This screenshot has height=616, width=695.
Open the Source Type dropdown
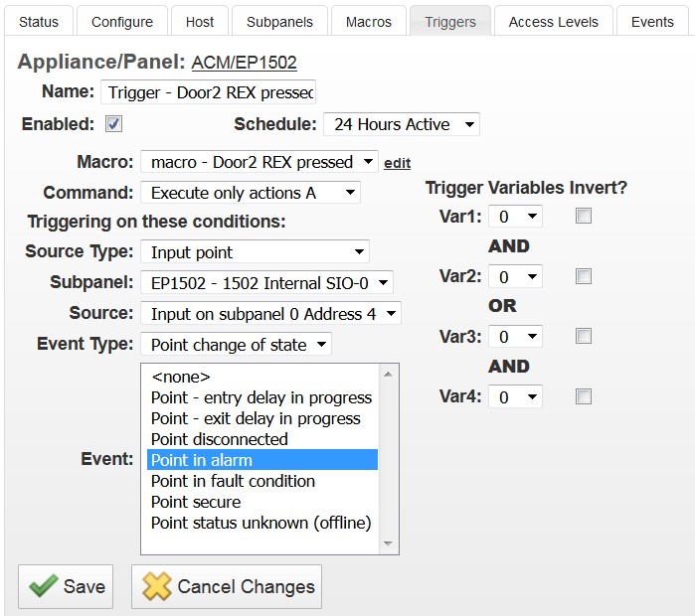254,252
